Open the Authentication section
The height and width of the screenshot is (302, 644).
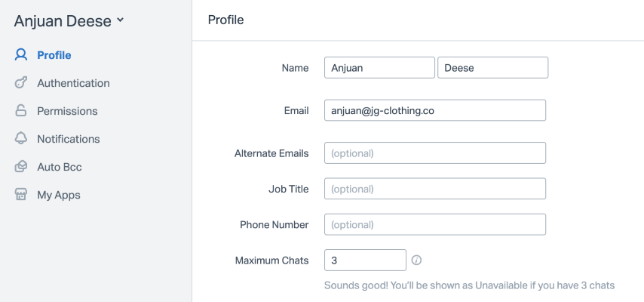pos(73,83)
